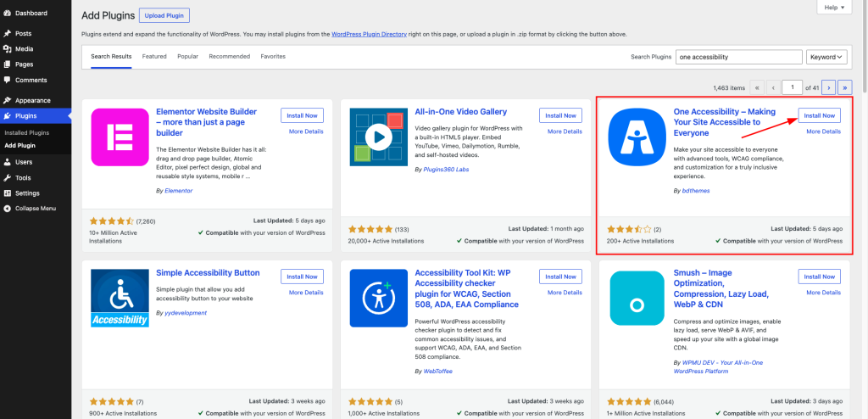This screenshot has width=868, height=419.
Task: Click the All-in-One Video Gallery thumbnail
Action: 379,137
